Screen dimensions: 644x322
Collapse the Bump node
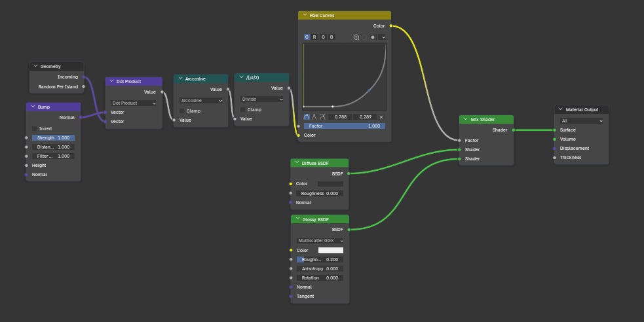pos(33,107)
